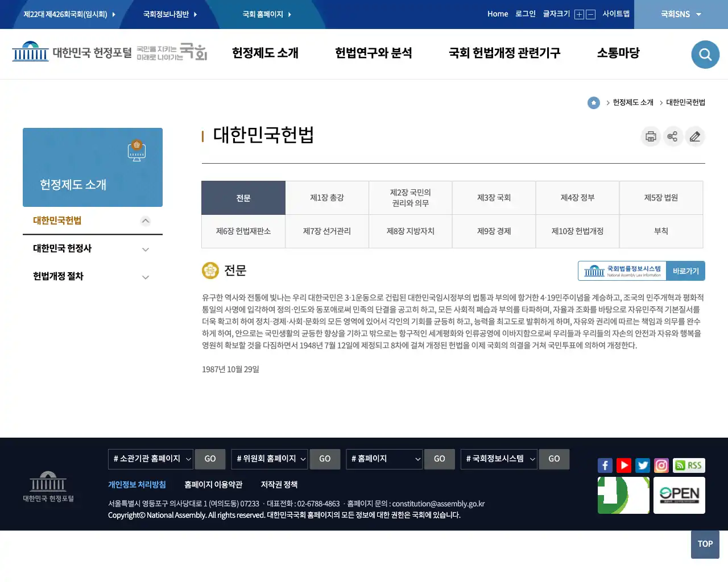Open the 헌법연구와 분석 main menu

click(374, 53)
